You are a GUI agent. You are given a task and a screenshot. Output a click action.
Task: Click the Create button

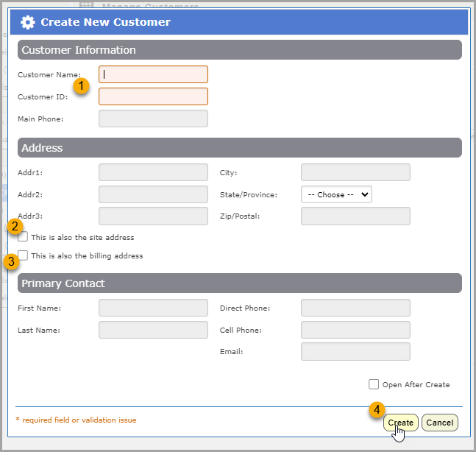click(x=401, y=423)
